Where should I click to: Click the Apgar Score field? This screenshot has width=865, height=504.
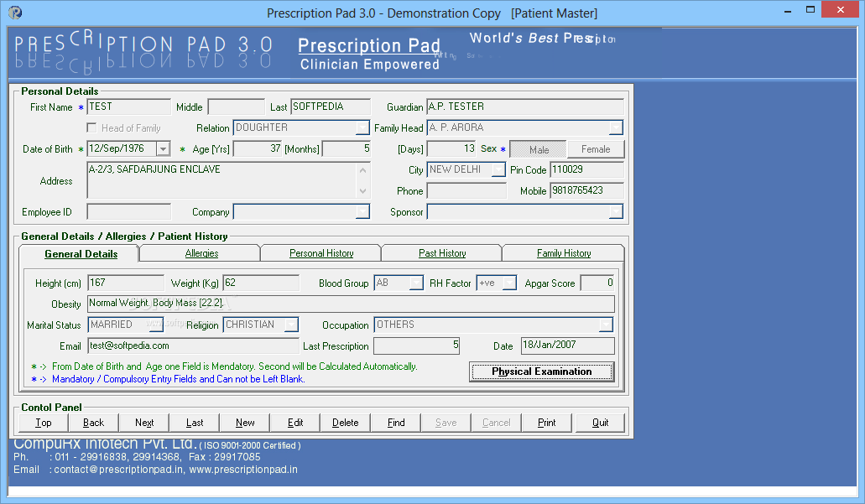point(597,283)
